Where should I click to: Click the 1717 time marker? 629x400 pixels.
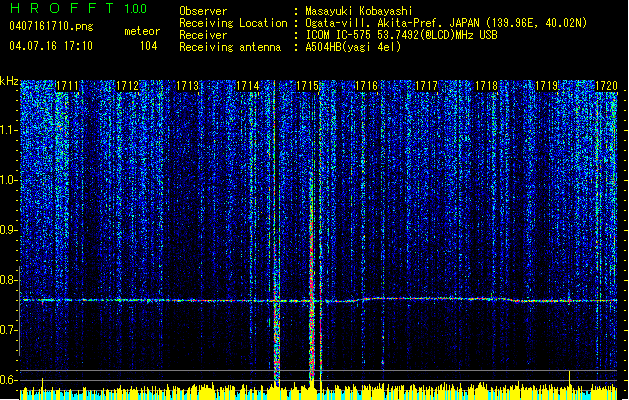click(x=426, y=86)
